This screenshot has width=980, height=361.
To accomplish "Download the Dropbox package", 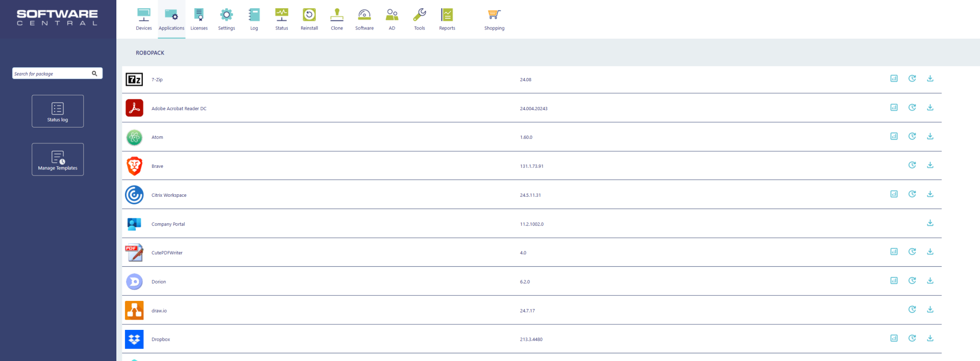I will tap(930, 339).
